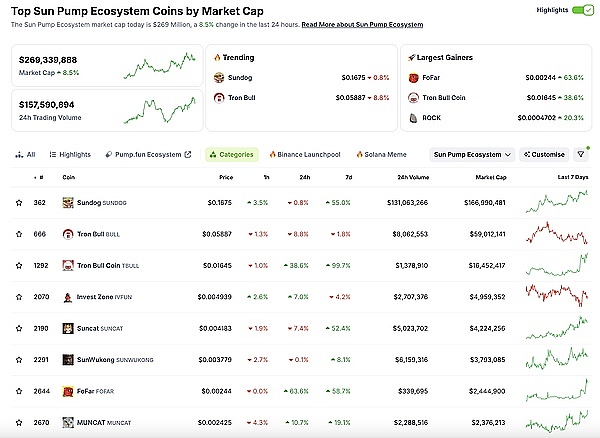Screen dimensions: 600x438
Task: Click the Suncat coin icon
Action: [x=68, y=328]
